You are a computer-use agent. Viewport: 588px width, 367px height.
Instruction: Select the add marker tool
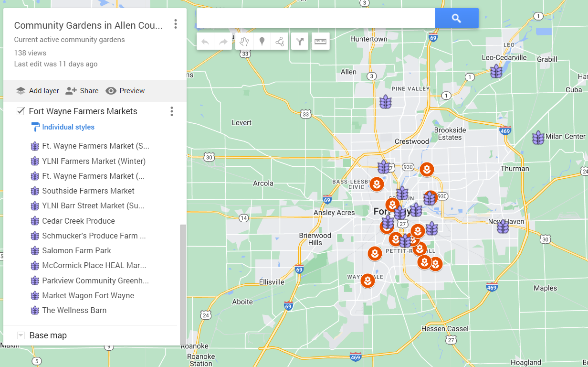tap(262, 42)
